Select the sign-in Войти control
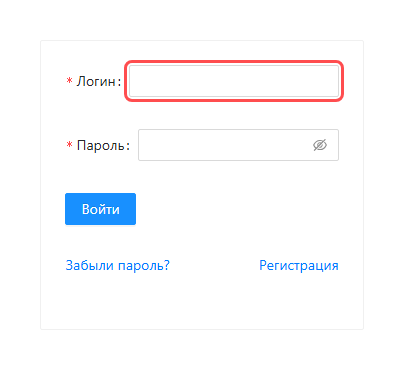The height and width of the screenshot is (370, 403). tap(100, 209)
